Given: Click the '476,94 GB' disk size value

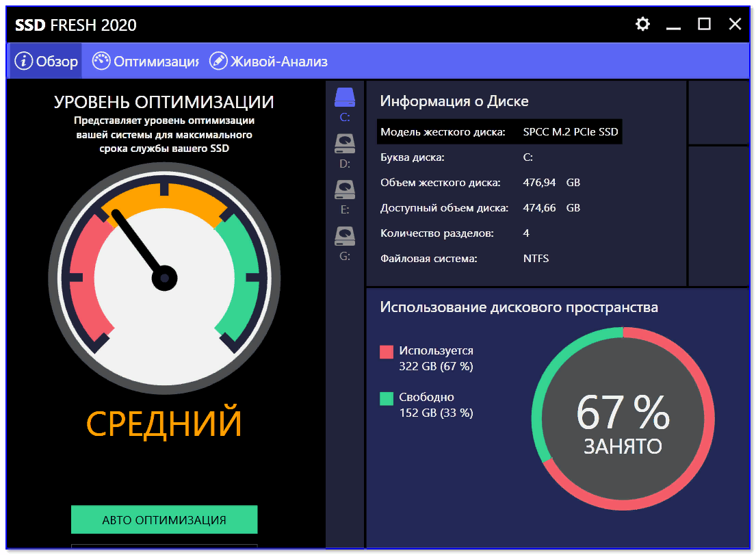Looking at the screenshot, I should [x=551, y=182].
